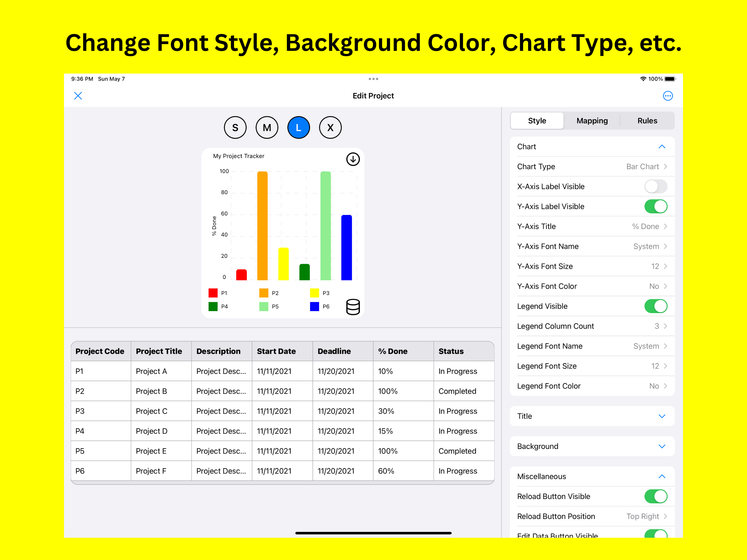This screenshot has width=747, height=560.
Task: Click the orange P2 legend swatch
Action: pyautogui.click(x=264, y=293)
